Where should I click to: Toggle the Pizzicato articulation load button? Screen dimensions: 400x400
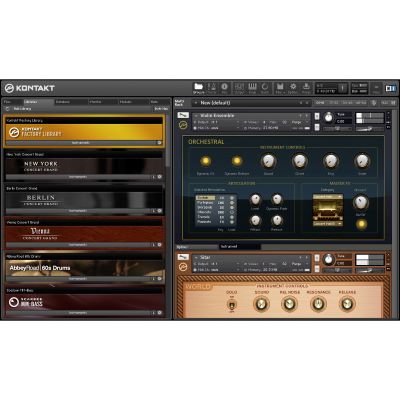click(232, 222)
